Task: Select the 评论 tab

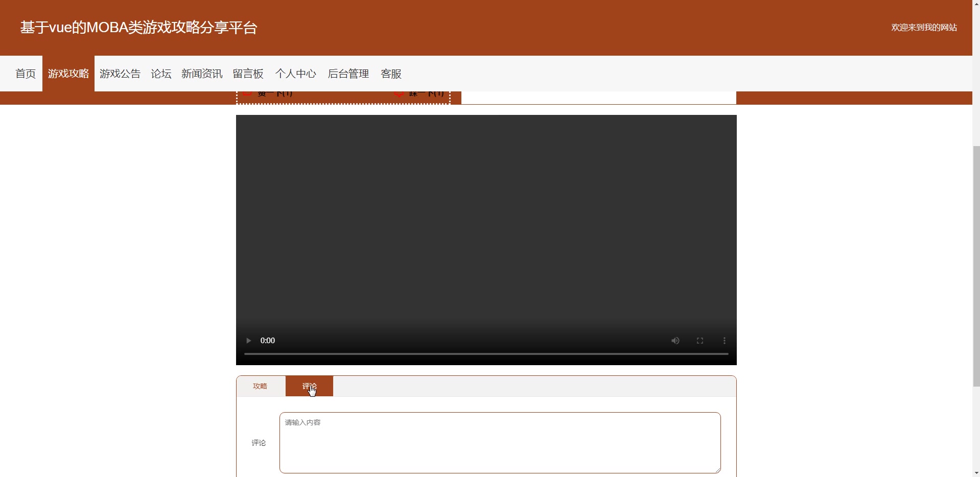Action: click(x=309, y=386)
